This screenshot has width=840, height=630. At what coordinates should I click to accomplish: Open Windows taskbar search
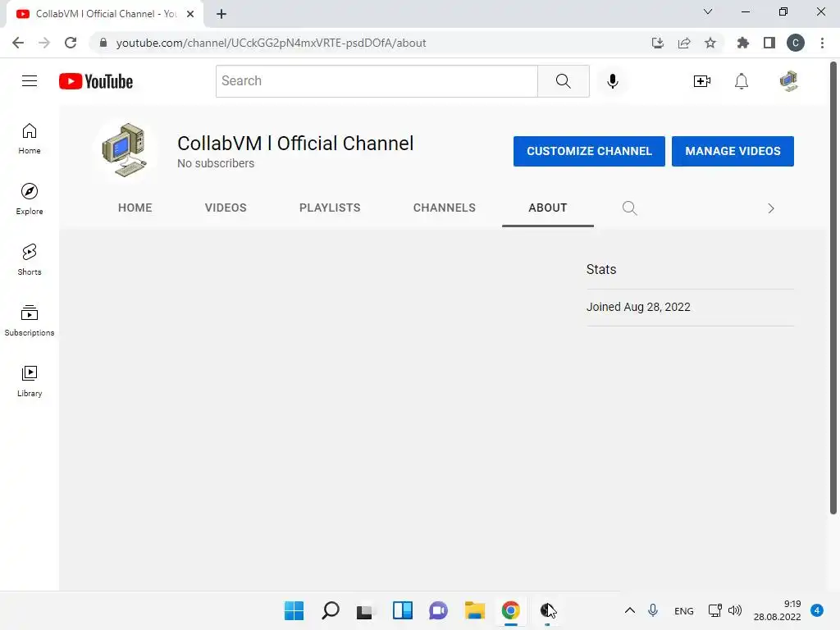[331, 610]
